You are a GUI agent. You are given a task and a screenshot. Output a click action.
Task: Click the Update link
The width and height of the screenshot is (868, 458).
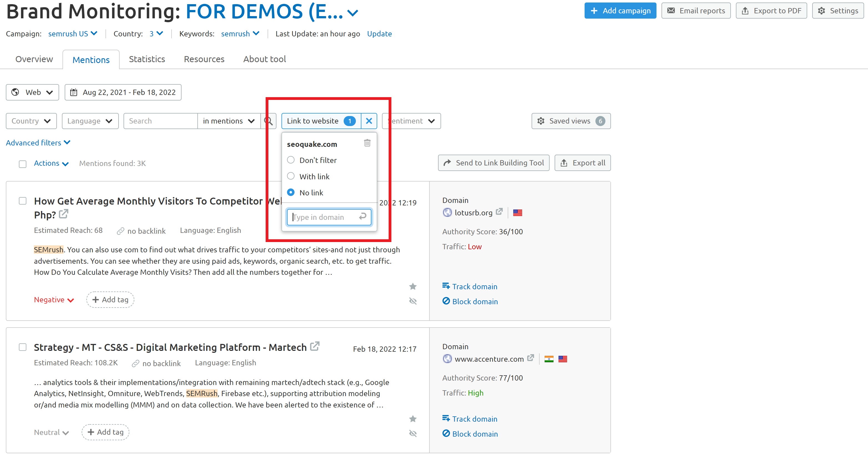tap(379, 34)
